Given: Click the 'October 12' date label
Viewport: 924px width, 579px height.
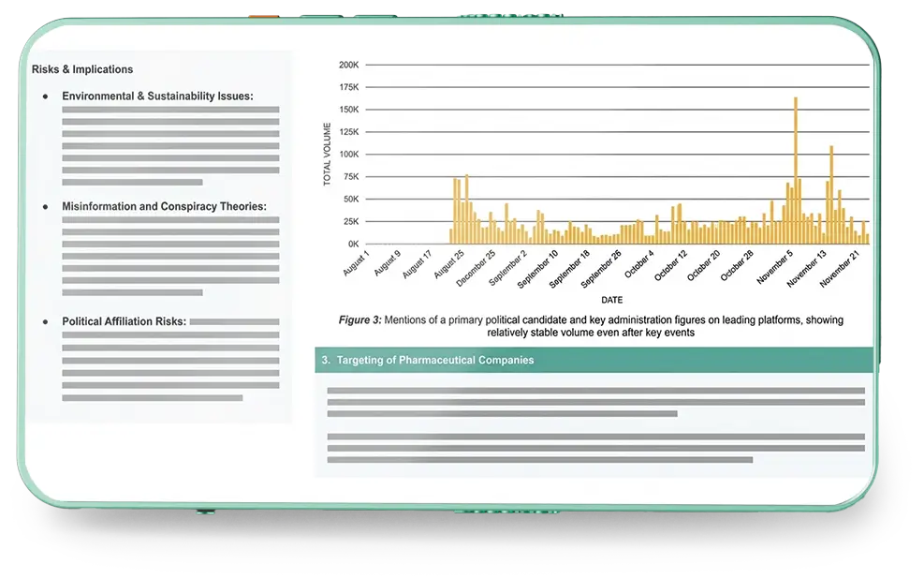Looking at the screenshot, I should click(670, 265).
